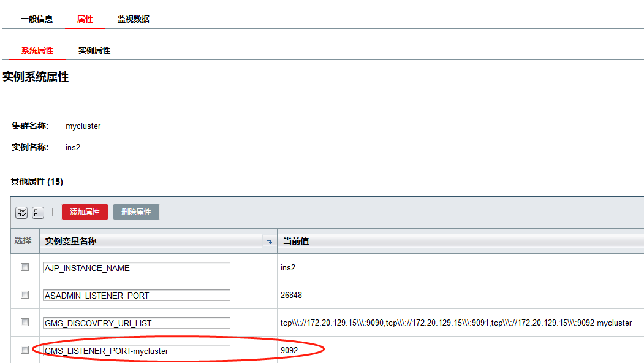Edit the AJP_INSTANCE_NAME name field
The width and height of the screenshot is (644, 363).
point(137,268)
